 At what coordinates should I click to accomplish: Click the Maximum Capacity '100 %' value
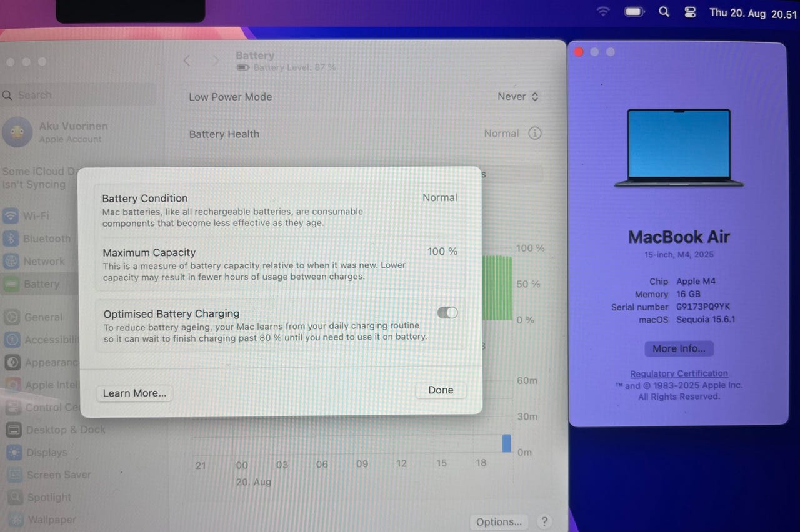[442, 251]
